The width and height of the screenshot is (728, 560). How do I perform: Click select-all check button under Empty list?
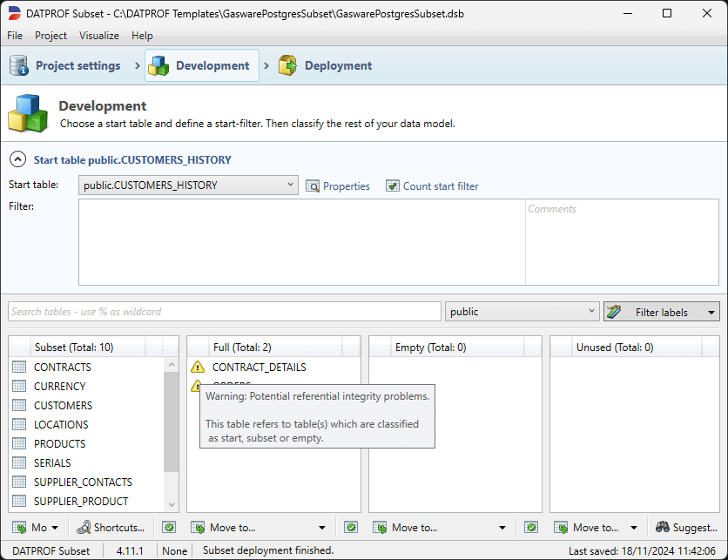pos(351,527)
